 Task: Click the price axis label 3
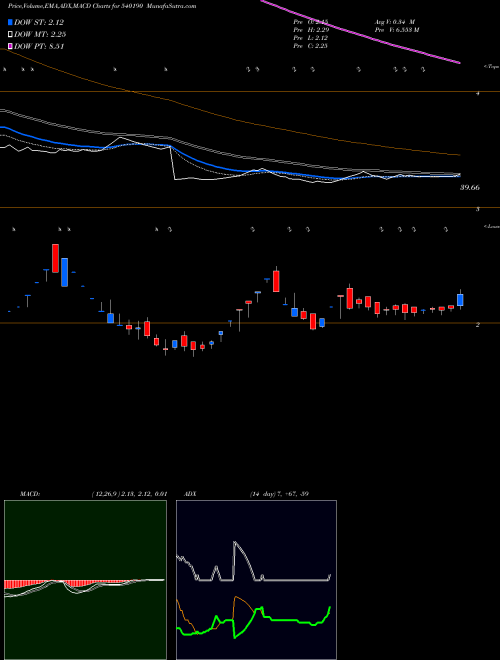(478, 209)
